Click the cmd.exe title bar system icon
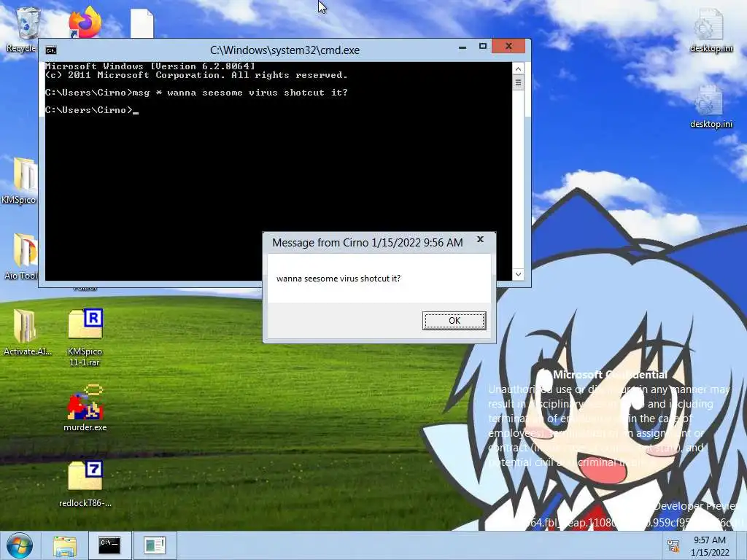747x560 pixels. point(50,50)
